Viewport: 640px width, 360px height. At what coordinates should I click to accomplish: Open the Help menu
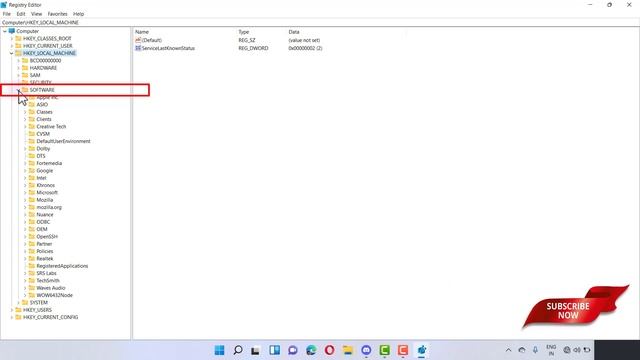78,14
